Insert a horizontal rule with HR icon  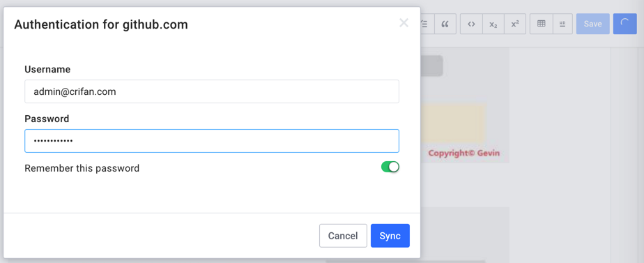562,24
